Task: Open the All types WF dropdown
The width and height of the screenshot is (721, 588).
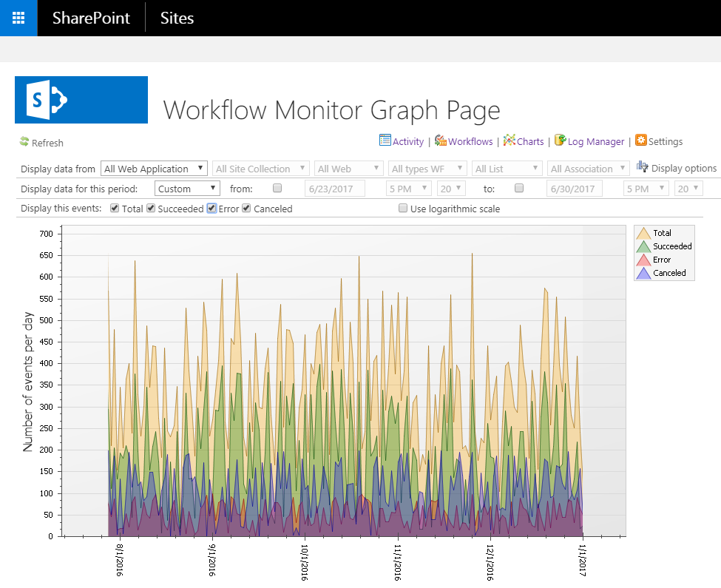Action: click(x=428, y=169)
